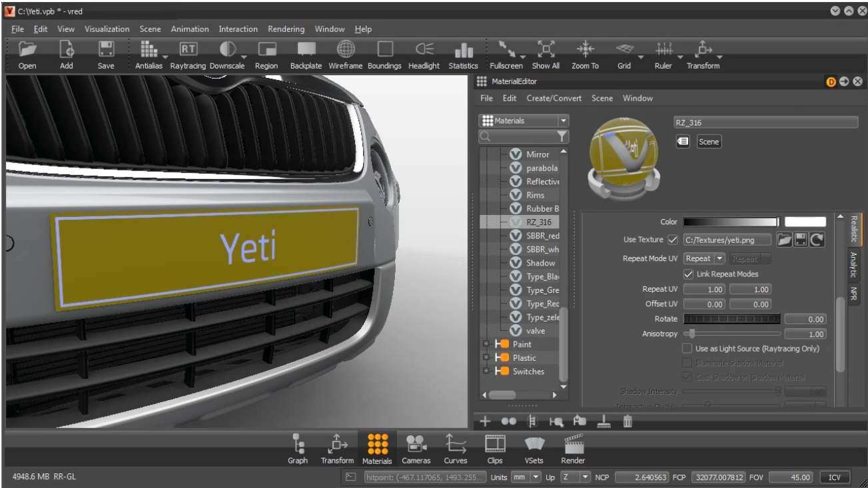868x488 pixels.
Task: Open the Materials view dropdown
Action: pos(524,121)
